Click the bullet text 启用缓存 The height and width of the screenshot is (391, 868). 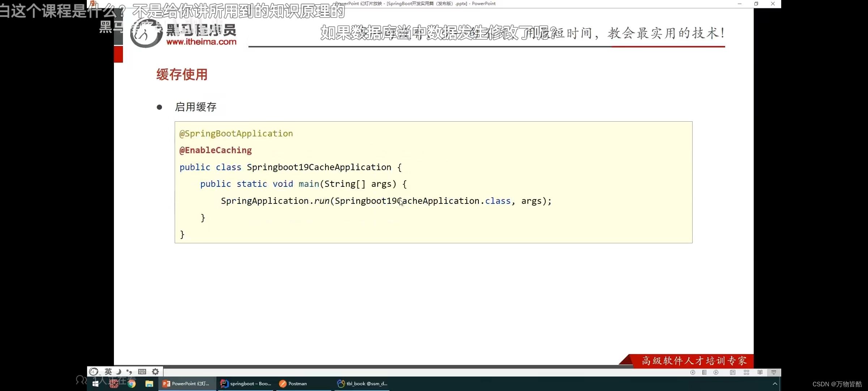tap(196, 107)
